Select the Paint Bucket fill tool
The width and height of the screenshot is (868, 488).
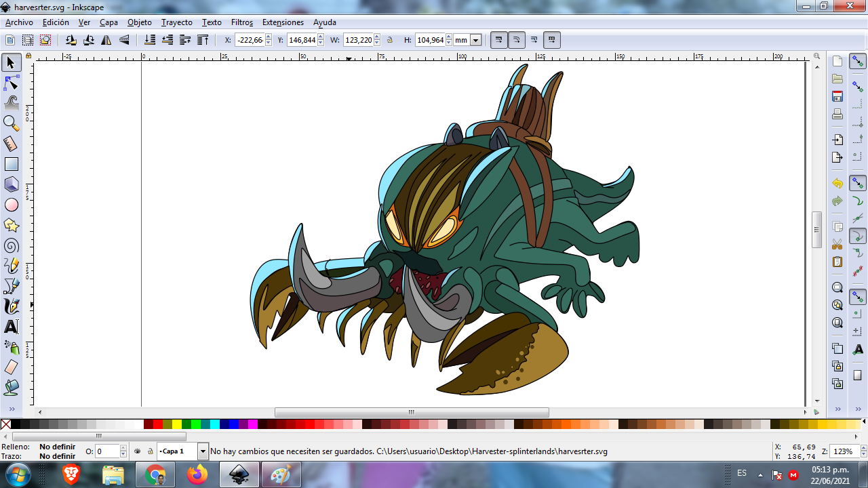[11, 388]
